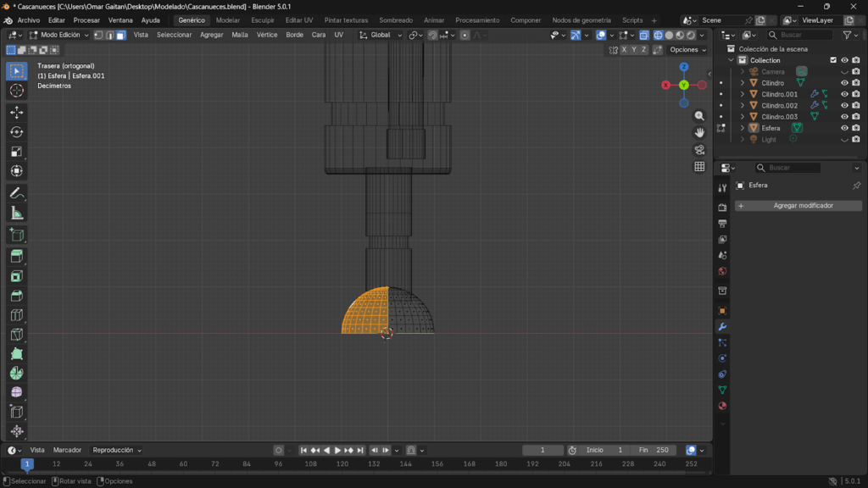Activate the Rotate tool
Screen dimensions: 868x488
[x=17, y=131]
